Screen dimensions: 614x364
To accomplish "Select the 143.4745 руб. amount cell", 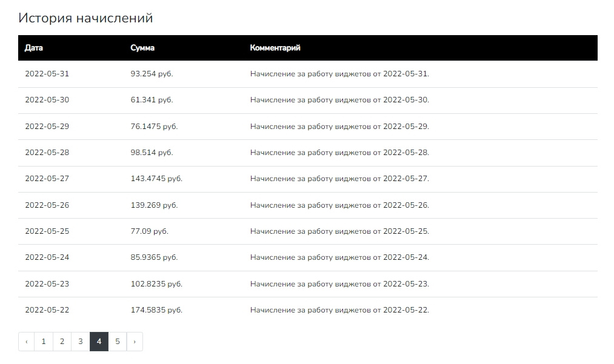I will tap(156, 179).
